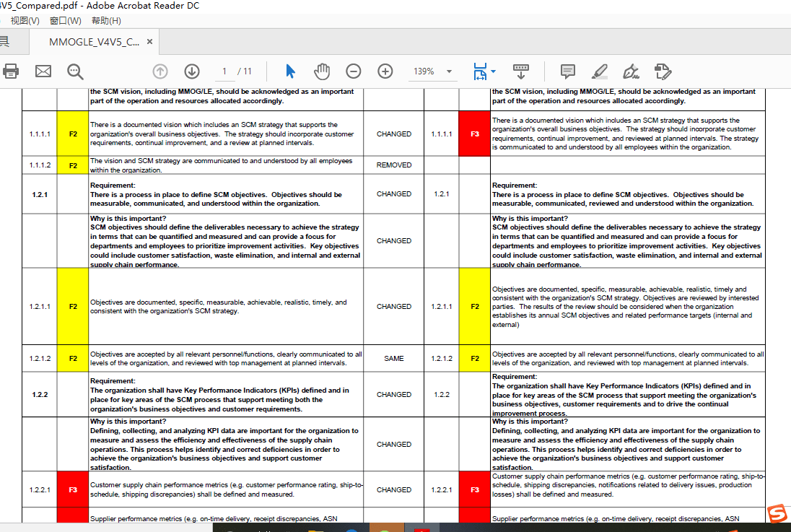Image resolution: width=791 pixels, height=532 pixels.
Task: Click the current page number field
Action: (x=224, y=71)
